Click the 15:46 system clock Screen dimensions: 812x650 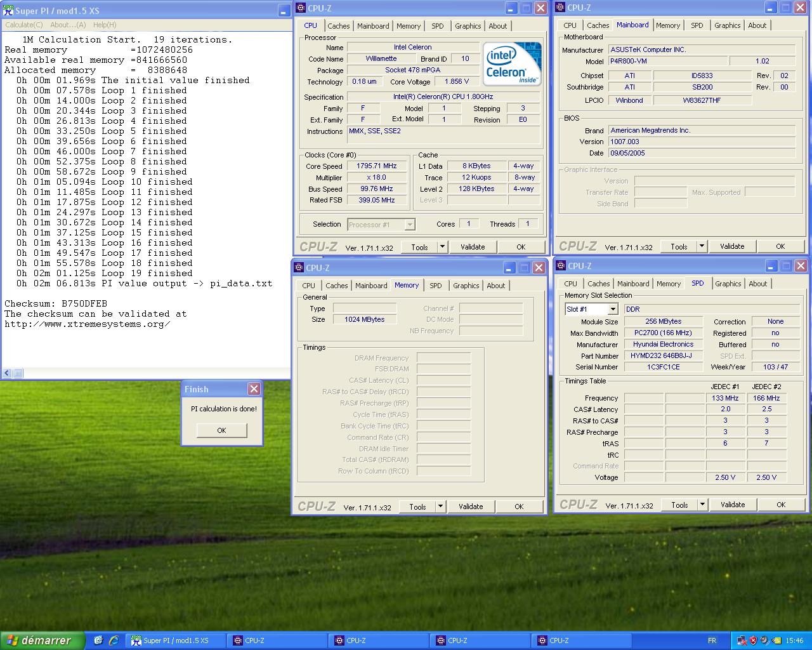coord(794,640)
